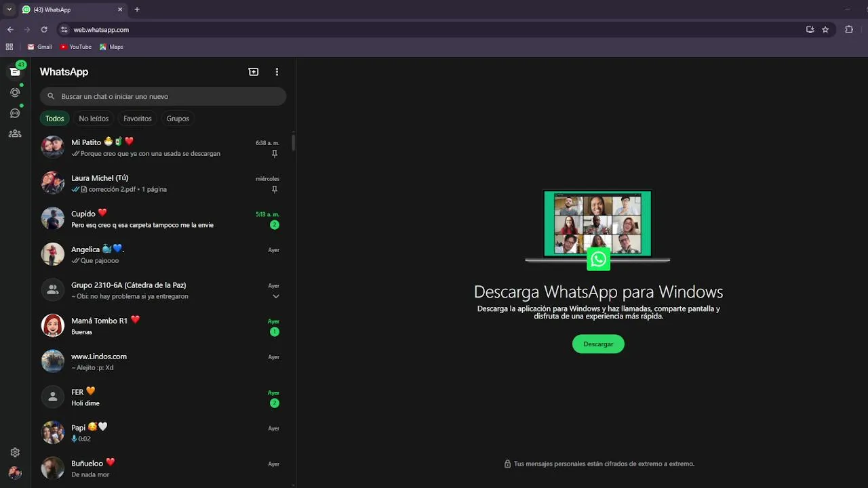Open Papi chat voice message
The height and width of the screenshot is (488, 868).
click(163, 432)
